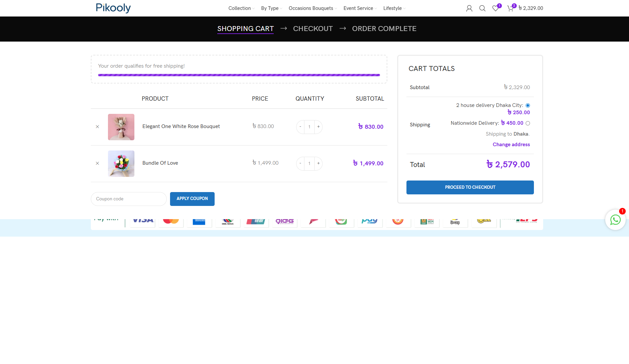Open the search magnifier icon

[482, 8]
